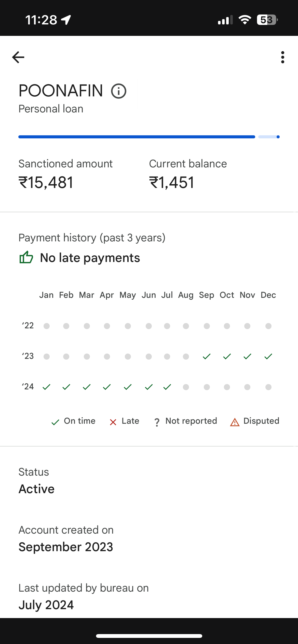Tap July '24 on-time checkmark
The image size is (298, 644).
coord(167,387)
